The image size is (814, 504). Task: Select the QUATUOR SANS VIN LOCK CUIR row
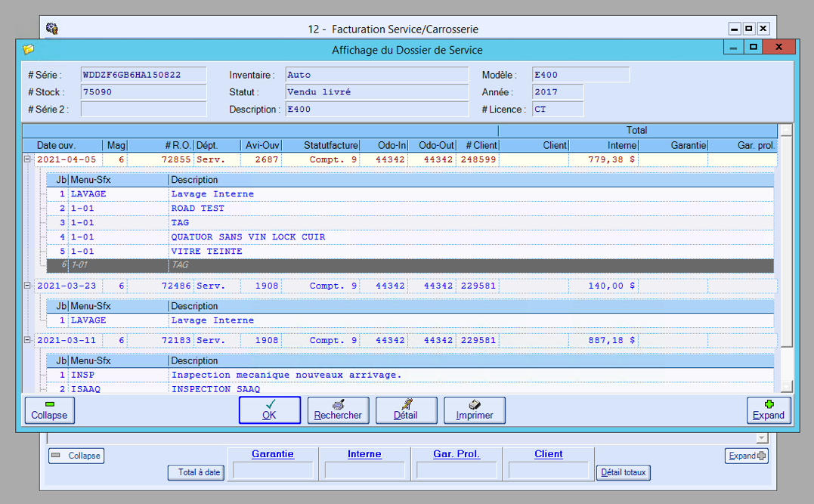(410, 237)
